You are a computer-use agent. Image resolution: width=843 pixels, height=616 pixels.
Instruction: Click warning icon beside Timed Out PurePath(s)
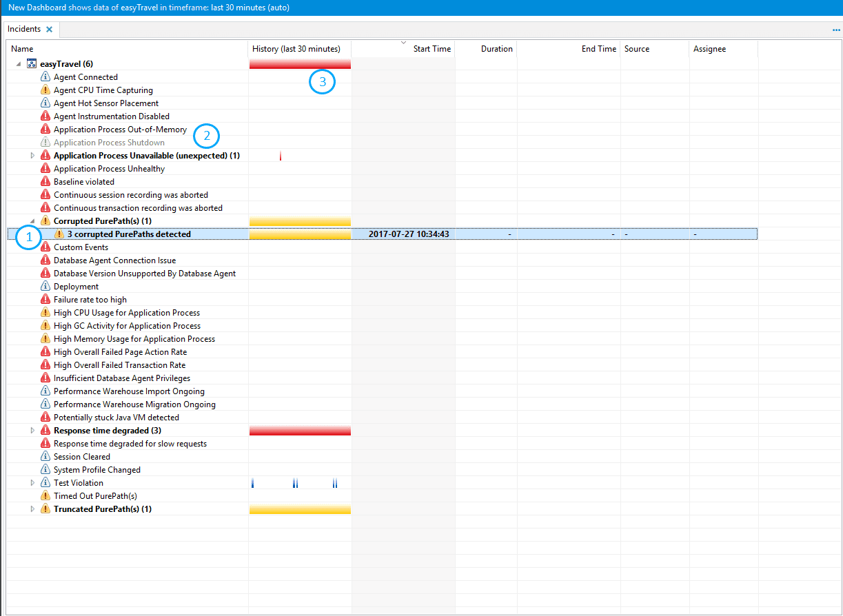click(x=45, y=496)
